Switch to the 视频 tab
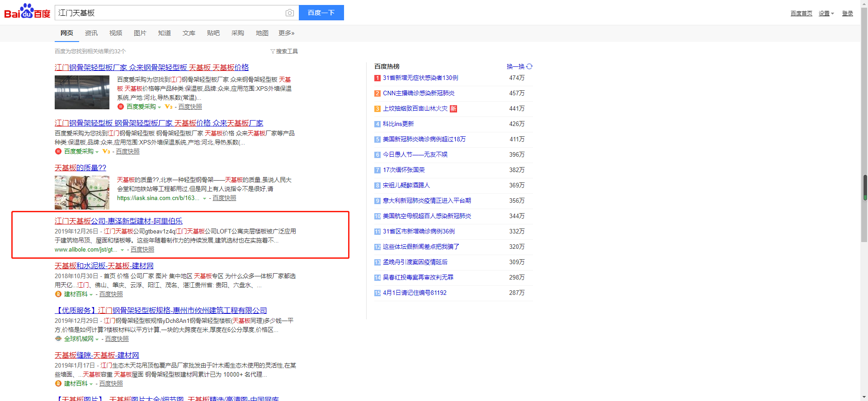This screenshot has height=401, width=868. point(116,33)
